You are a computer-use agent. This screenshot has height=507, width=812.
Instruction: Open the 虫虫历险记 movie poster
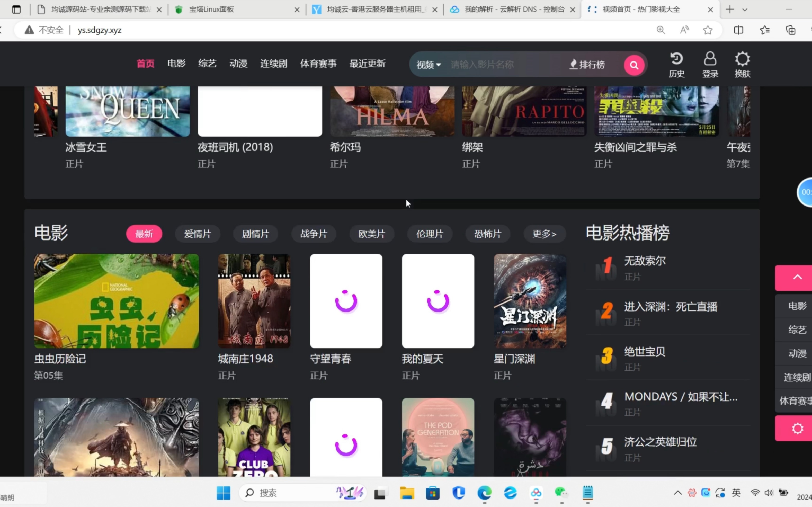click(116, 301)
